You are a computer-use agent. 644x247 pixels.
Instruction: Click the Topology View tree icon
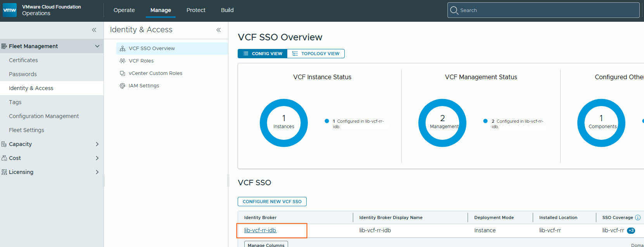click(x=295, y=54)
